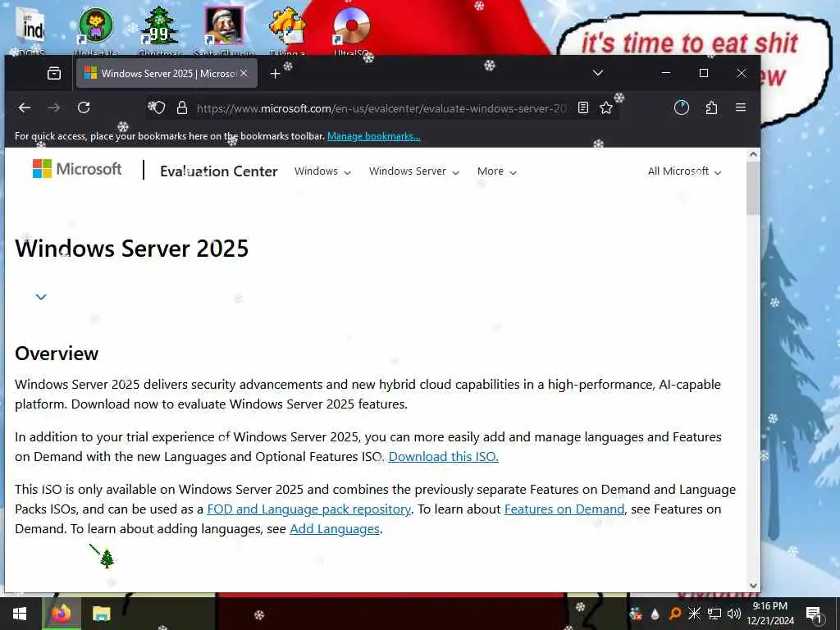Close the Windows Server 2025 tab

click(x=244, y=73)
